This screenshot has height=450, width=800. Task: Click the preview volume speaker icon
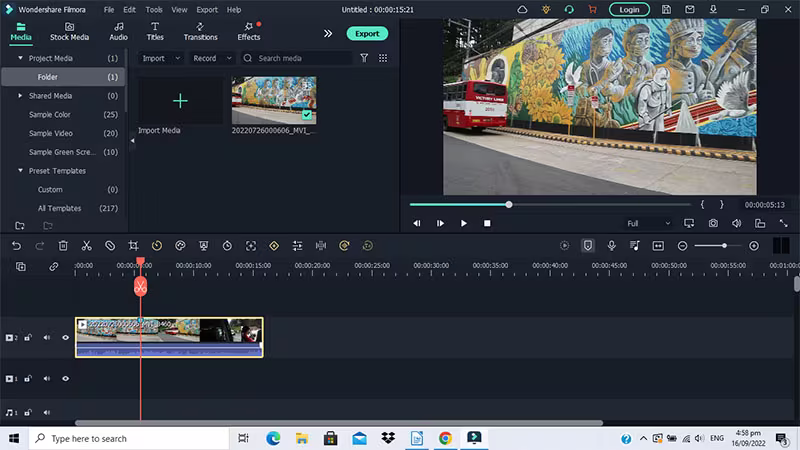click(737, 223)
